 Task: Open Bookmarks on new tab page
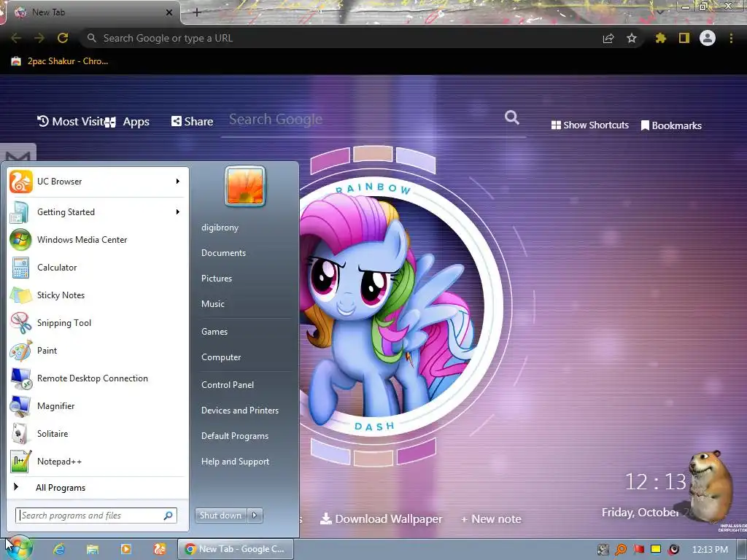pyautogui.click(x=671, y=125)
